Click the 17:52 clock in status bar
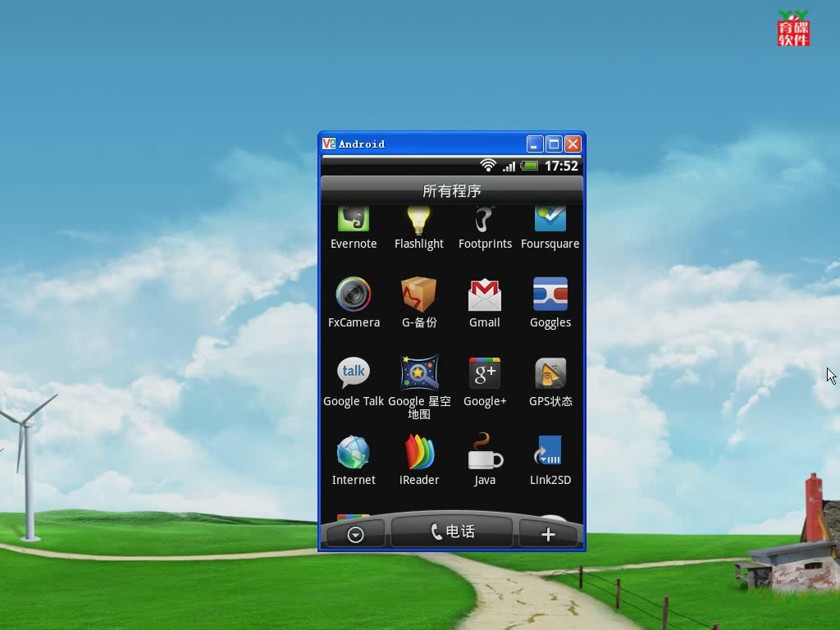The height and width of the screenshot is (630, 840). (561, 166)
